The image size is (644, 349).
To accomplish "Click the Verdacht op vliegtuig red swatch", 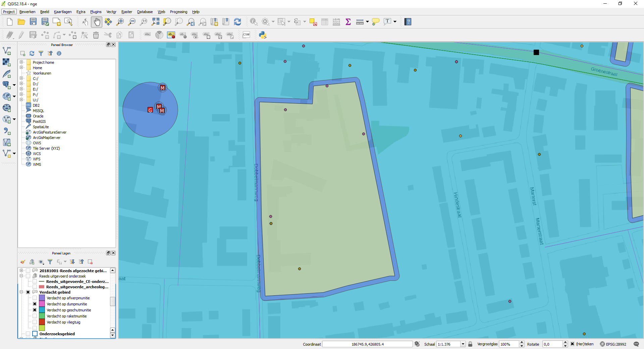I will (x=42, y=322).
